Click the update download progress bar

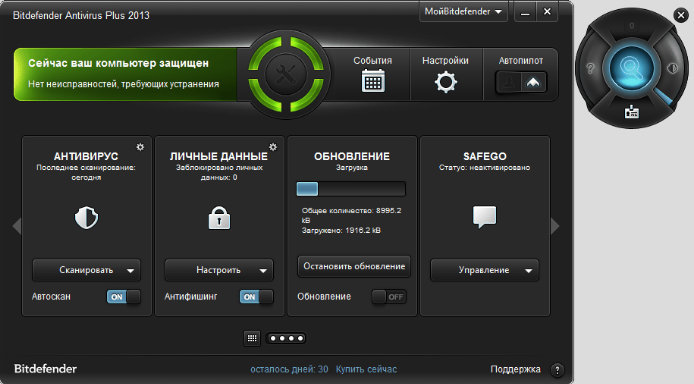click(x=351, y=189)
